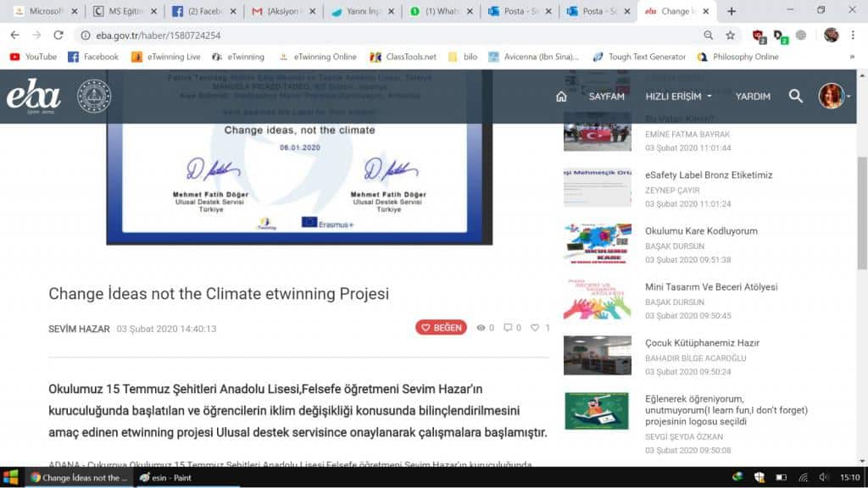Click the EBA logo
The width and height of the screenshot is (868, 488).
click(x=33, y=96)
